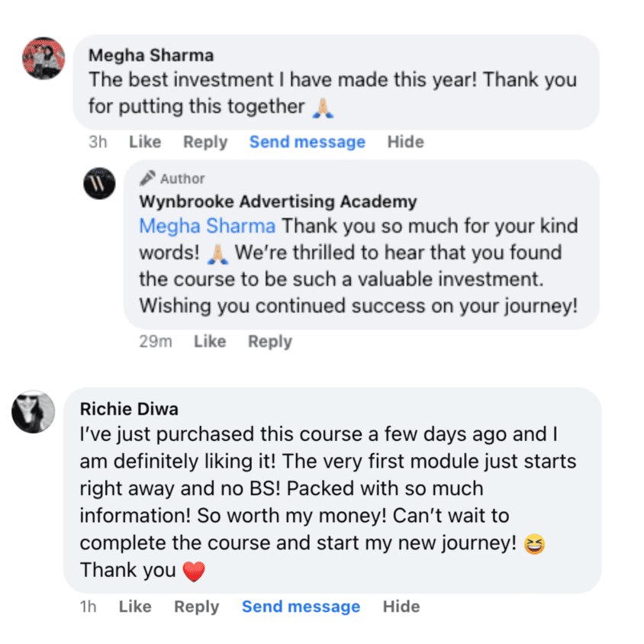The width and height of the screenshot is (644, 644).
Task: Click the laughing emoji in Richie's comment
Action: [535, 544]
